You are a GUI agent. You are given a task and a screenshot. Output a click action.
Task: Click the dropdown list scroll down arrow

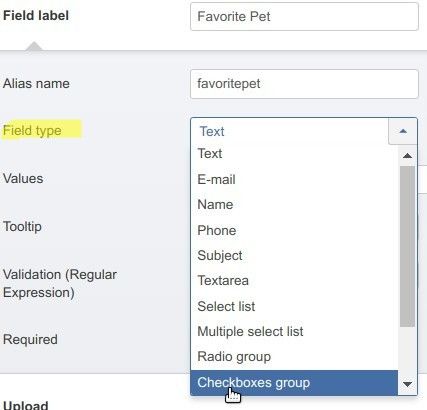tap(407, 384)
